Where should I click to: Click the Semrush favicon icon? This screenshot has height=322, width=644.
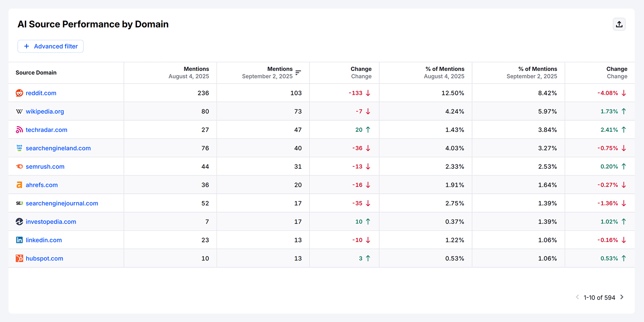click(x=19, y=166)
